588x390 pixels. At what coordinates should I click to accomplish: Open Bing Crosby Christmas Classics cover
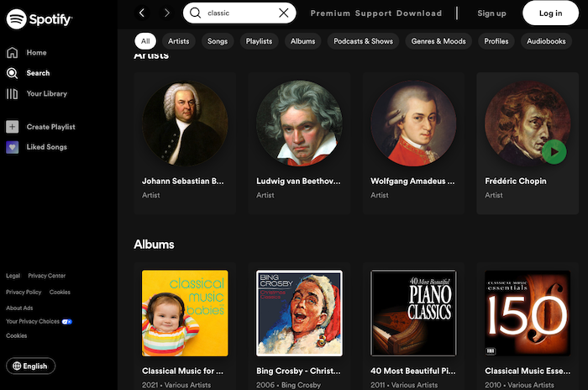coord(299,313)
